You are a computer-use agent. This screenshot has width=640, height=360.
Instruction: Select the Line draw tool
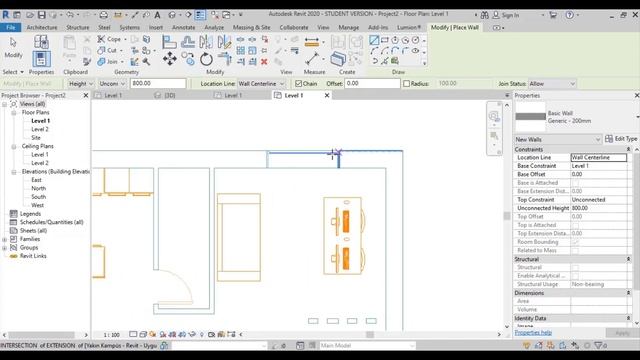(x=374, y=40)
